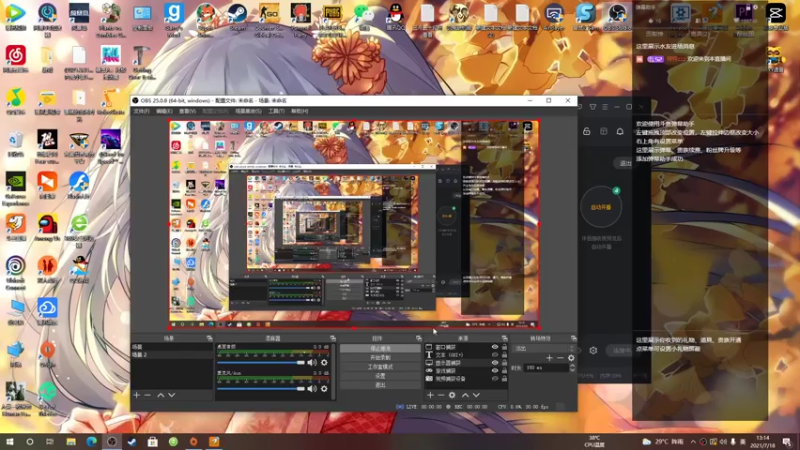This screenshot has height=450, width=800.
Task: Open 场景集合(S) menu in OBS
Action: point(248,111)
